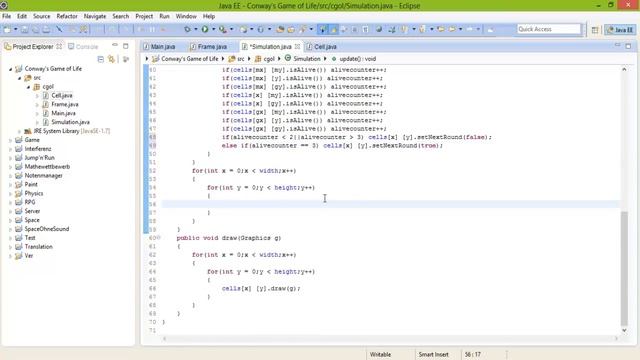Click the editor vertical scrollbar thumb
The image size is (640, 360).
[x=624, y=269]
